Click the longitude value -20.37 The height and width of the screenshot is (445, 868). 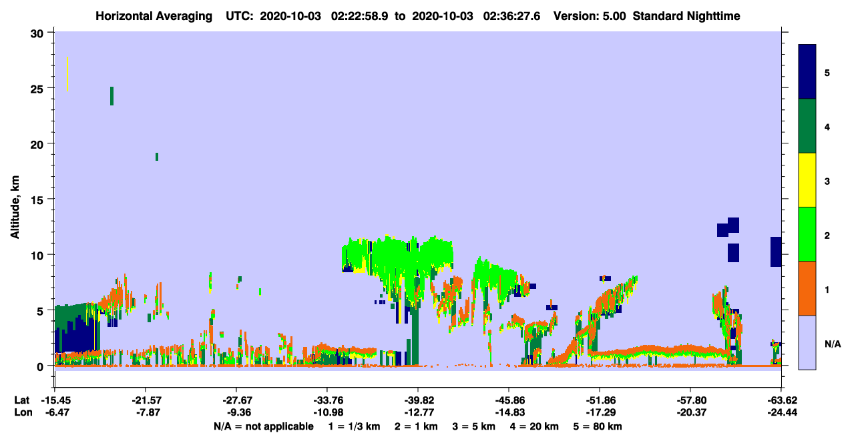pos(690,412)
